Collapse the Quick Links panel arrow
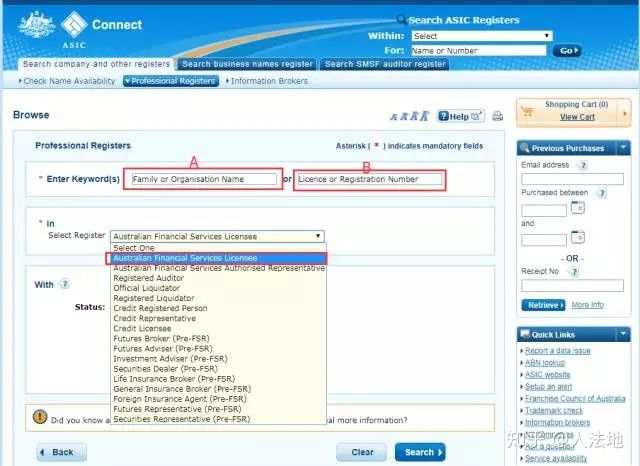The image size is (640, 466). tap(623, 335)
